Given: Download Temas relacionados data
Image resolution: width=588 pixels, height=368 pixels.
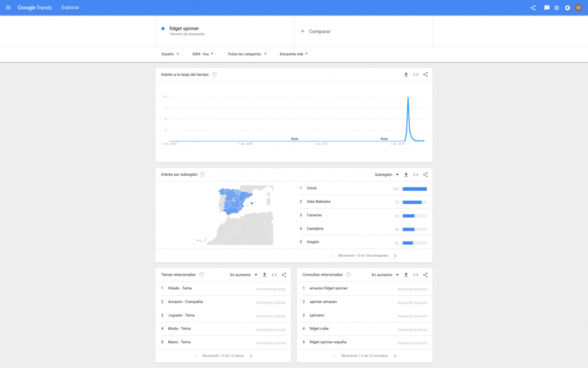Looking at the screenshot, I should pos(264,274).
